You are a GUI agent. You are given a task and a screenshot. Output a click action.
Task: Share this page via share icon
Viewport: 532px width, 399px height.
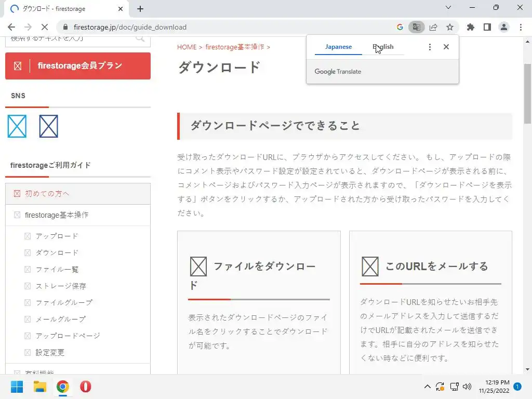(x=433, y=27)
